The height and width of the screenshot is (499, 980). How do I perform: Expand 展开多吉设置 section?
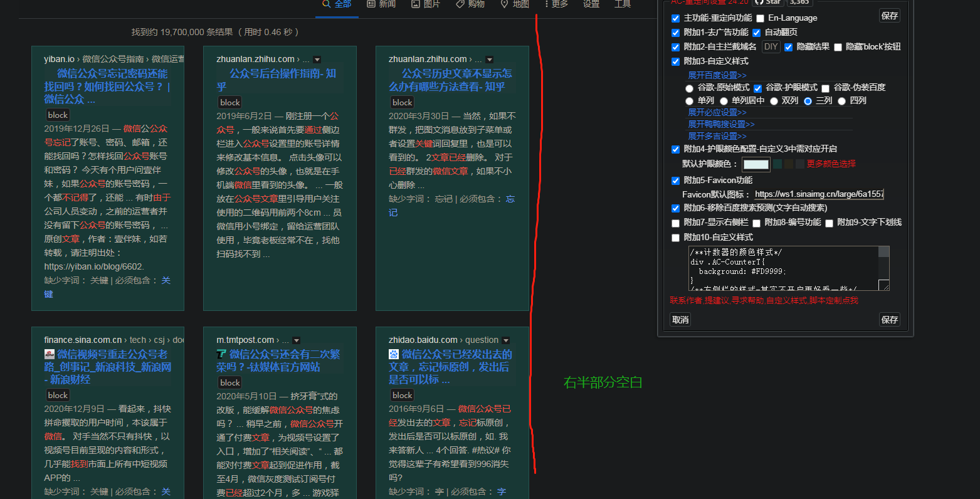coord(717,136)
